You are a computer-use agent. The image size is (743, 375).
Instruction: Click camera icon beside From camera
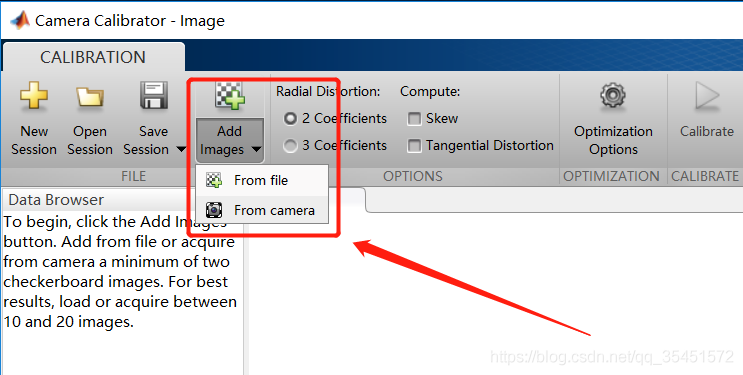[x=214, y=210]
